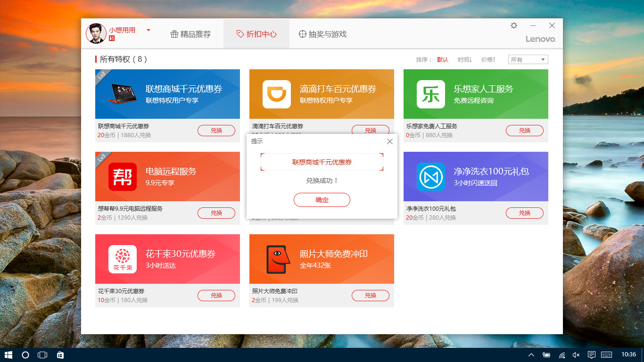Click the 联想商城千元优惠券 laptop banner
The image size is (644, 362).
(x=167, y=94)
